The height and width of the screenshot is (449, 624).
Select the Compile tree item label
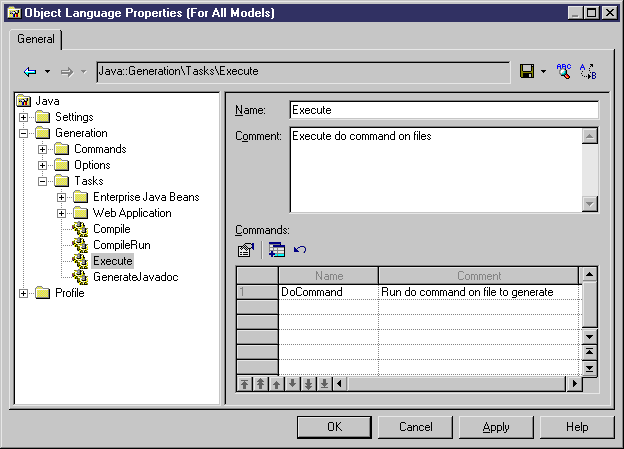pyautogui.click(x=112, y=229)
